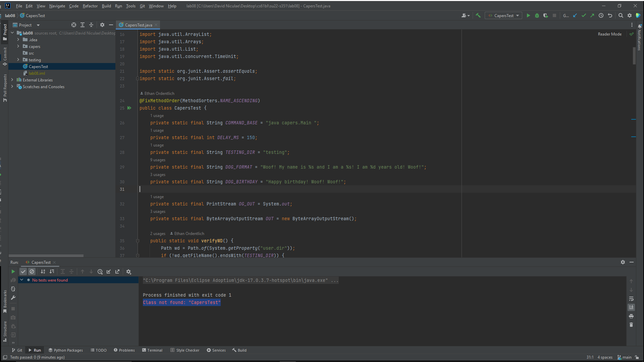Expand the capers folder in project tree
Viewport: 644px width, 362px height.
pyautogui.click(x=18, y=46)
